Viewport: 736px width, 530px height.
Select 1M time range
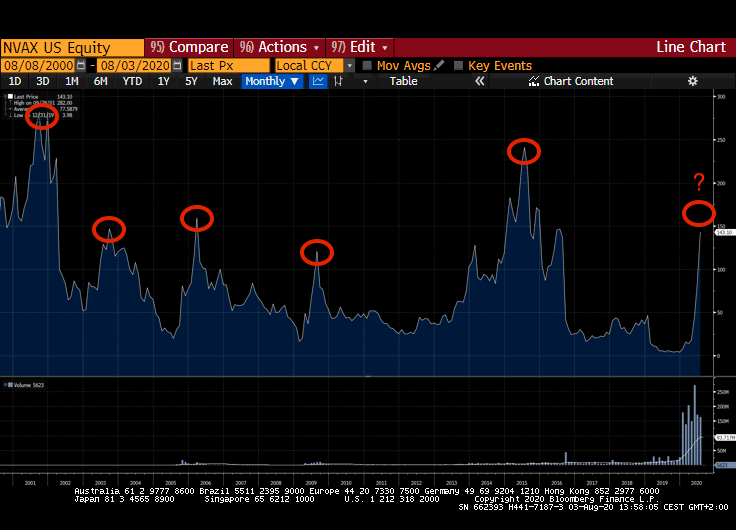(71, 81)
